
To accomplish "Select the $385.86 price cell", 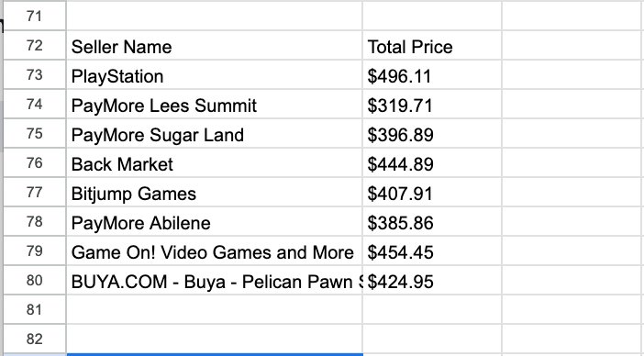I will tap(432, 222).
